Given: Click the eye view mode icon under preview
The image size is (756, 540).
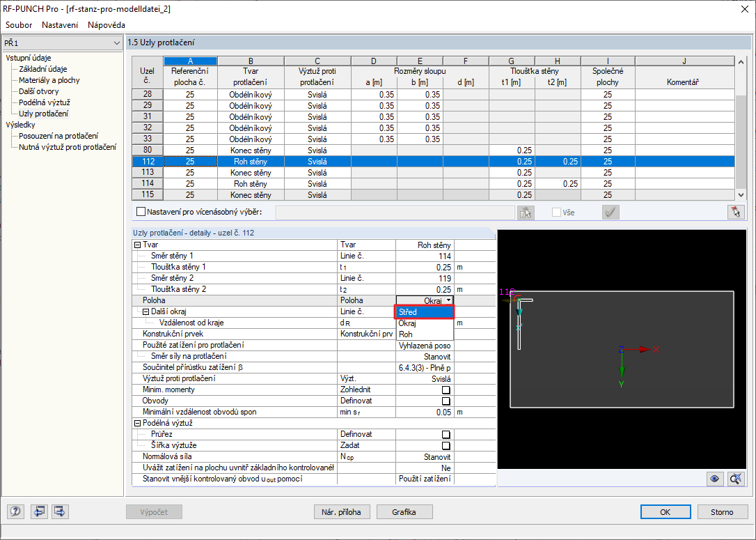Looking at the screenshot, I should pyautogui.click(x=714, y=479).
